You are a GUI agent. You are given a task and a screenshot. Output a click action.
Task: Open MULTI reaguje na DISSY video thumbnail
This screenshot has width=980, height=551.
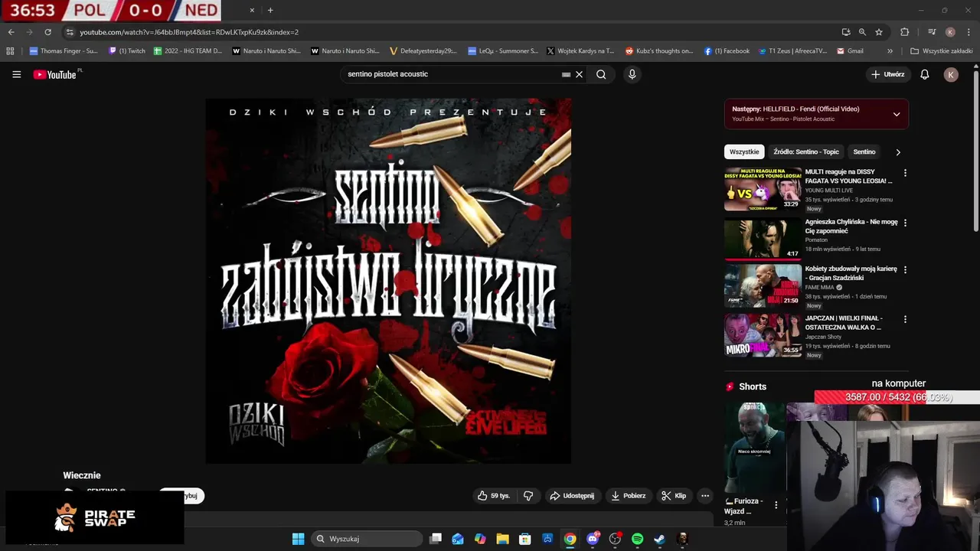(763, 189)
